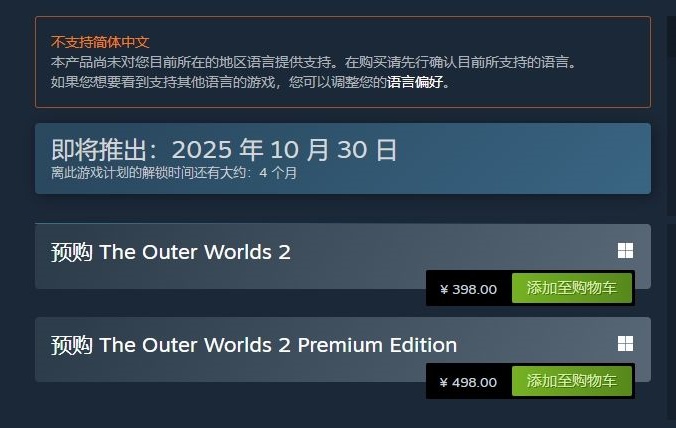676x428 pixels.
Task: Select the 预购 Premium Edition title text
Action: [x=254, y=345]
